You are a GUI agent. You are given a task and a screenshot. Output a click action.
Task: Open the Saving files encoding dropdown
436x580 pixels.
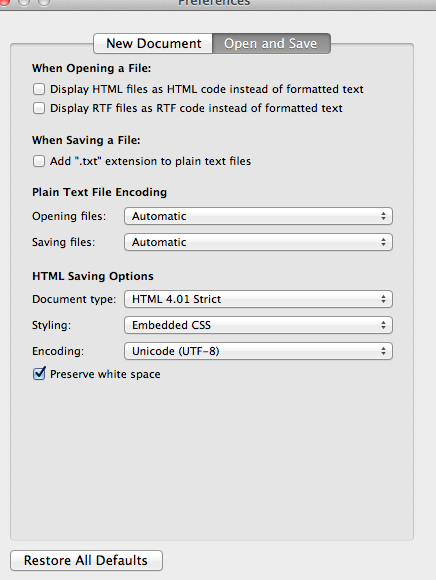258,242
